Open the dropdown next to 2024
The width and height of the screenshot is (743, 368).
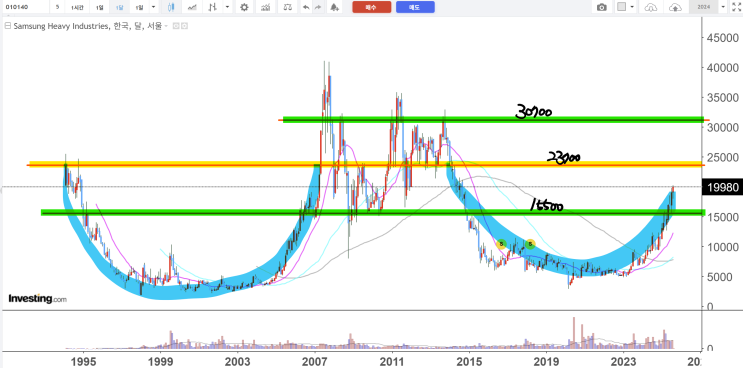(x=723, y=7)
